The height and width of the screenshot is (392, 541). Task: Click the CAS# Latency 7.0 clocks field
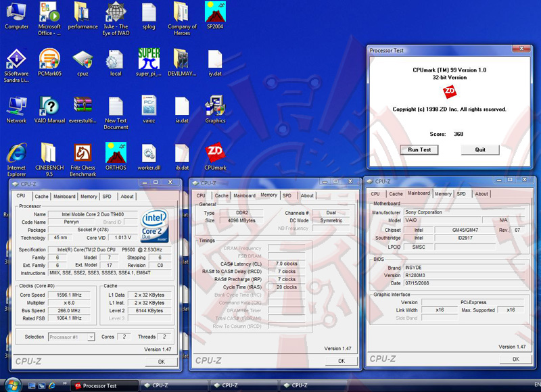286,264
